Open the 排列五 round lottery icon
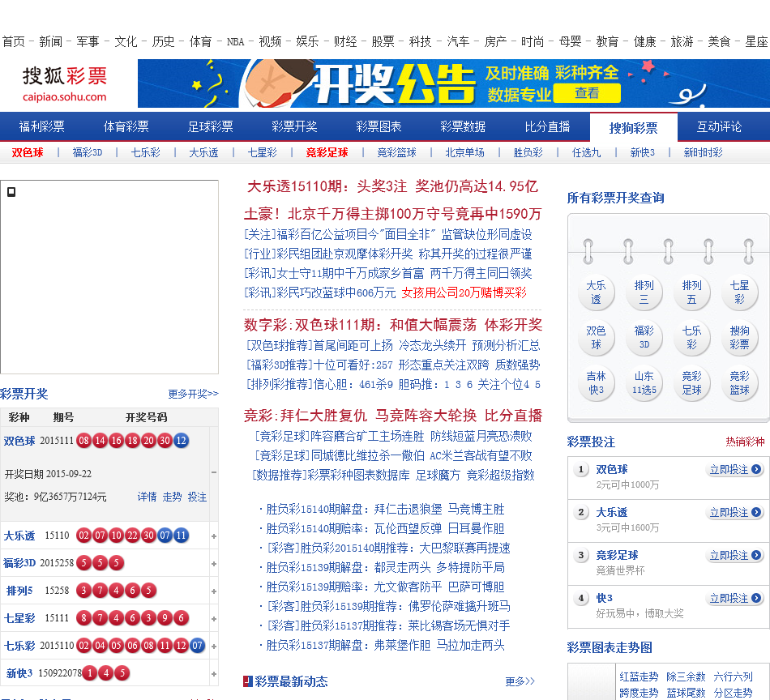Image resolution: width=770 pixels, height=700 pixels. point(691,292)
